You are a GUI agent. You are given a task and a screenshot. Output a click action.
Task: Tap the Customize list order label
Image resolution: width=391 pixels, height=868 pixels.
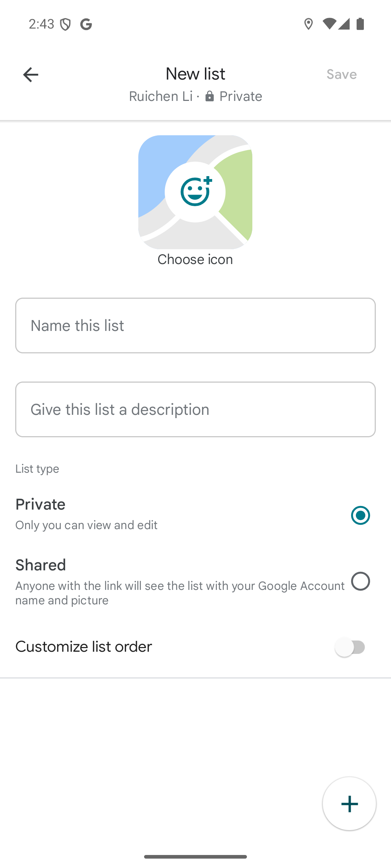[84, 647]
